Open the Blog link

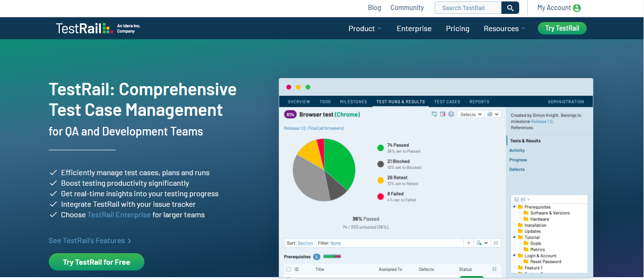(x=374, y=8)
